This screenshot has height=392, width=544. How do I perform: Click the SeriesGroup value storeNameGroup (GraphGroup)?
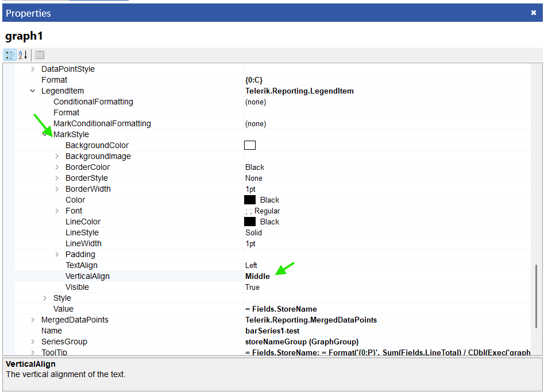click(302, 341)
